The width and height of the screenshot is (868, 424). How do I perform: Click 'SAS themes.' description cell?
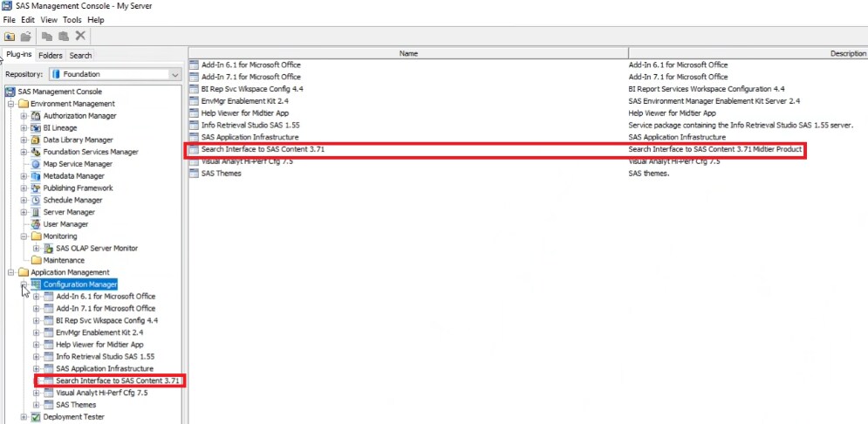[x=649, y=174]
